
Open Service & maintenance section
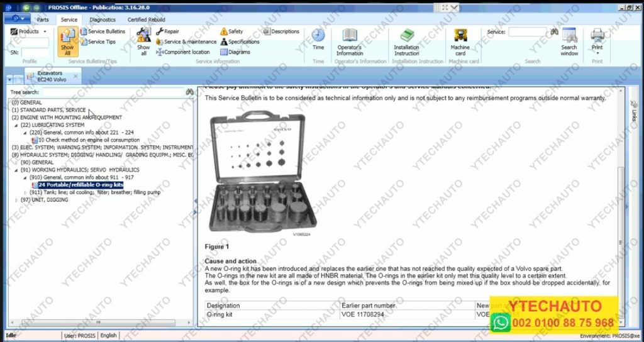coord(186,41)
